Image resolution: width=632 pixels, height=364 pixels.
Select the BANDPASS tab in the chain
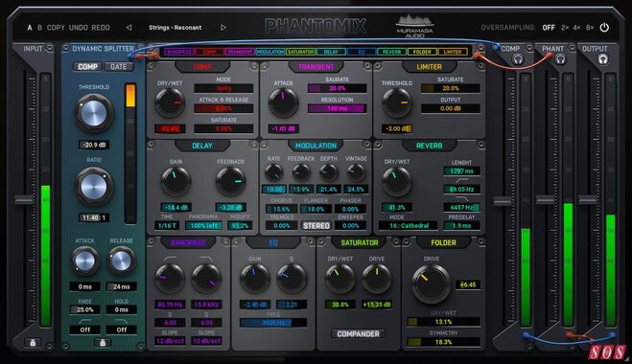[178, 52]
